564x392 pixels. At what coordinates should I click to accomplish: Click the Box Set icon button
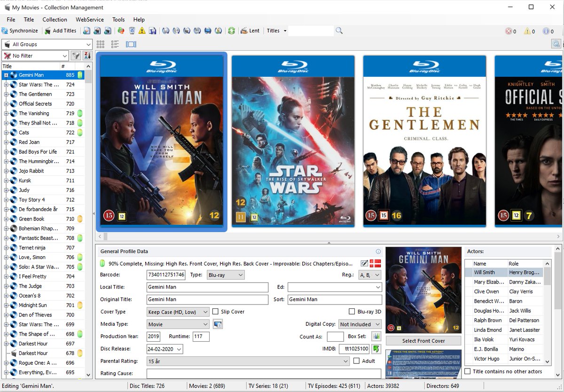click(376, 337)
